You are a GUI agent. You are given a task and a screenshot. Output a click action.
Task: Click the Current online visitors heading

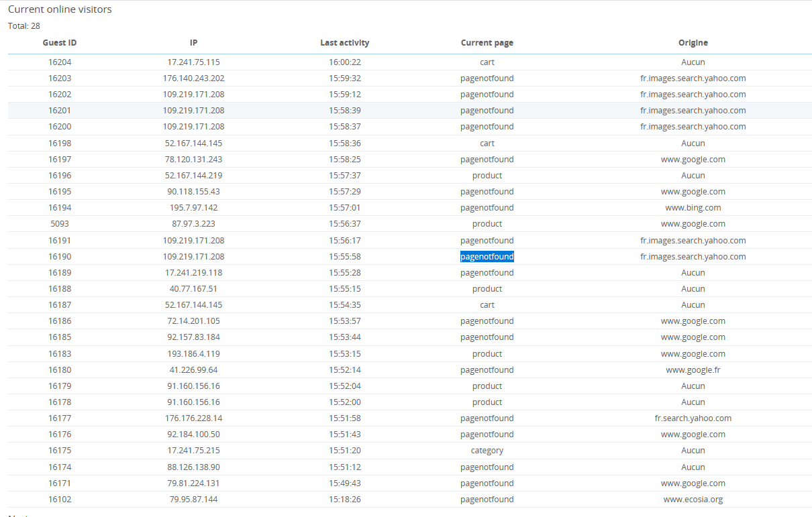[60, 9]
